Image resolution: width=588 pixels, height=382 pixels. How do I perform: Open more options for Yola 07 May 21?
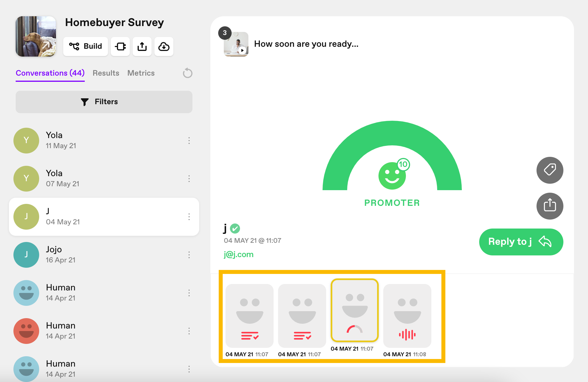(x=189, y=179)
